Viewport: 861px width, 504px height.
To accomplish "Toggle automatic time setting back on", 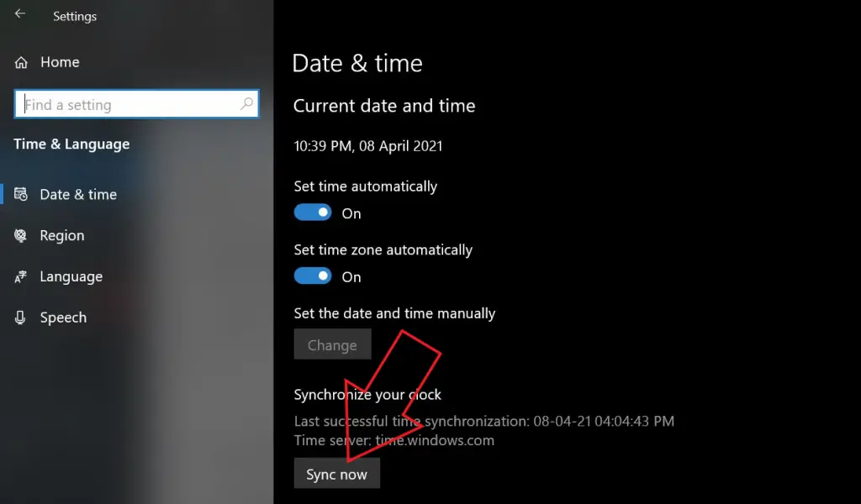I will pyautogui.click(x=313, y=213).
